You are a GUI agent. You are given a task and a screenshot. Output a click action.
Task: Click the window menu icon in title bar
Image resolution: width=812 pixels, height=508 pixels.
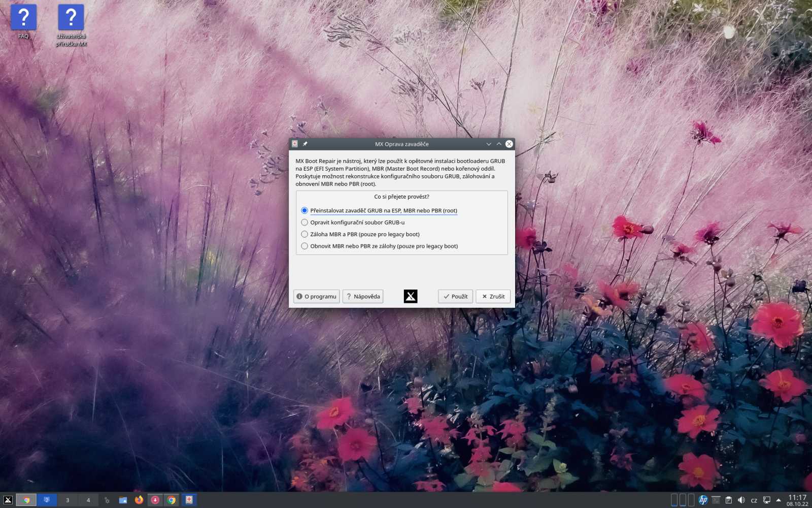click(295, 144)
